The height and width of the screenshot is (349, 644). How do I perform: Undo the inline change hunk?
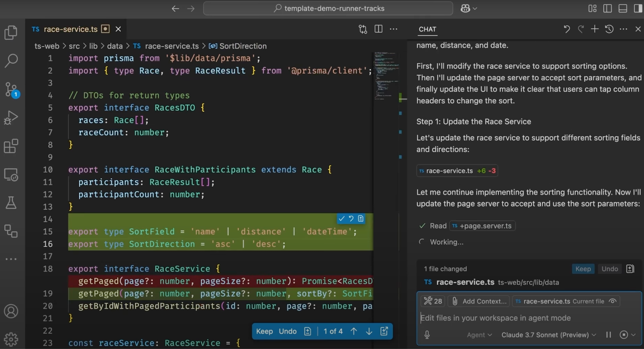pos(351,218)
